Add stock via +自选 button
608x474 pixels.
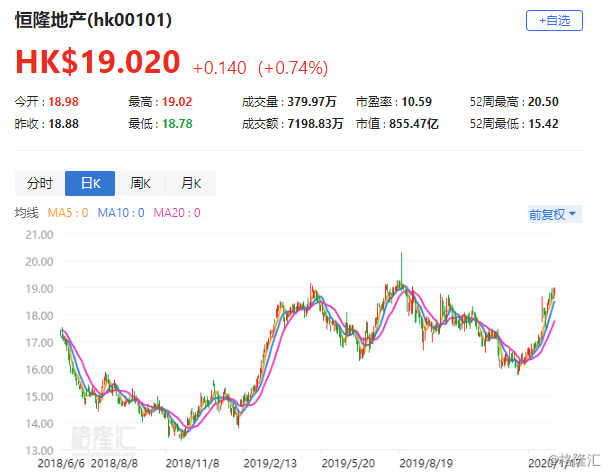point(554,21)
